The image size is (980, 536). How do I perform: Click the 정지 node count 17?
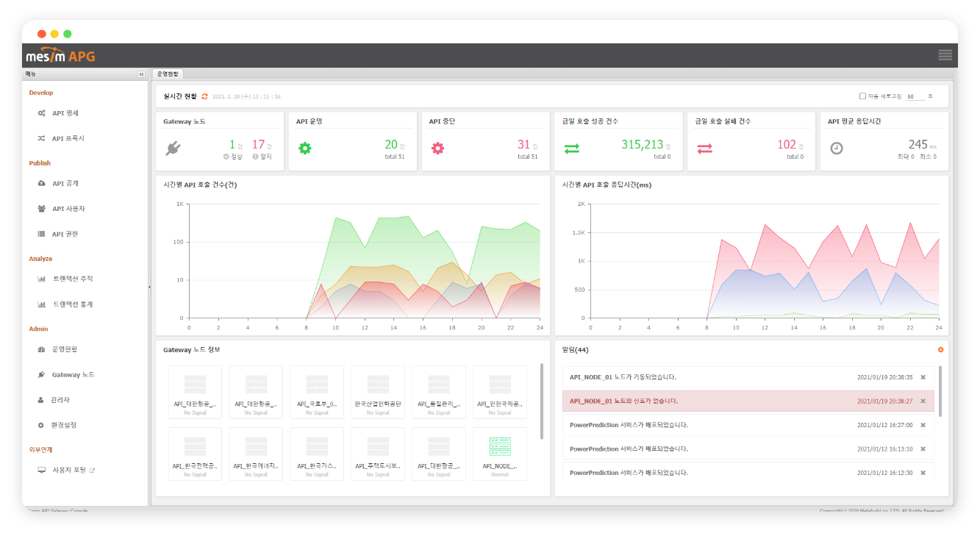click(258, 145)
